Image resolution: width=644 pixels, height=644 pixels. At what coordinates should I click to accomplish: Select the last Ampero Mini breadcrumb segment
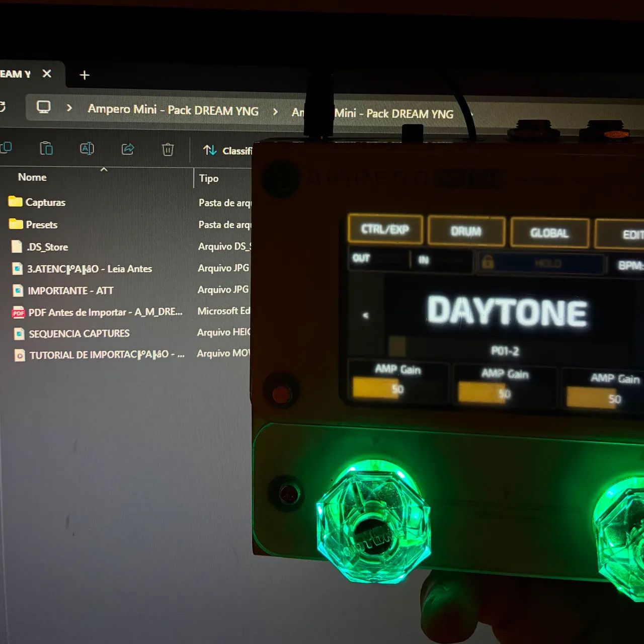372,113
